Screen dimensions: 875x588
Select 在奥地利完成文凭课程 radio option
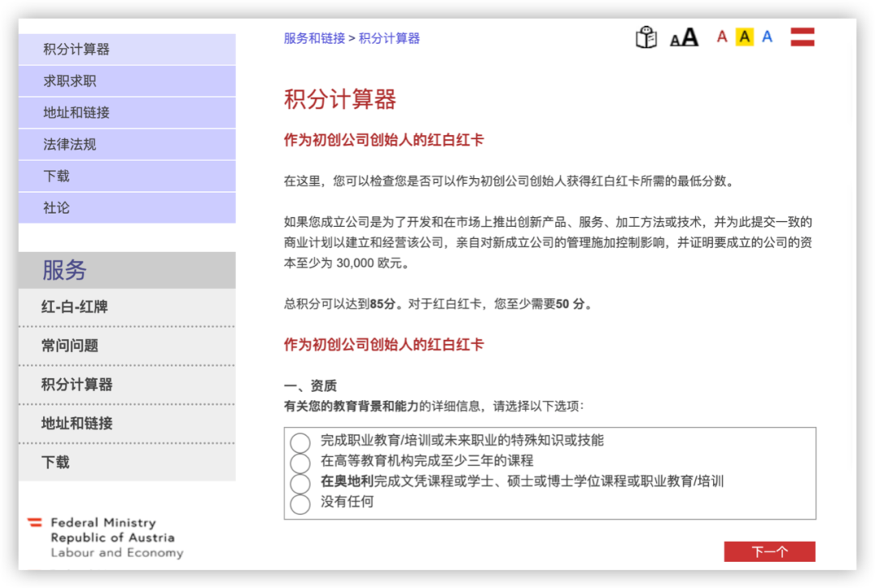(301, 484)
